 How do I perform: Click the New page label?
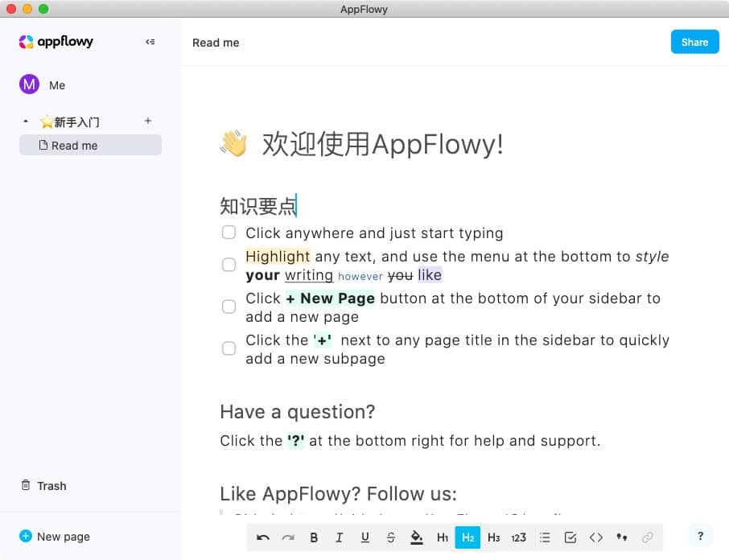tap(64, 537)
